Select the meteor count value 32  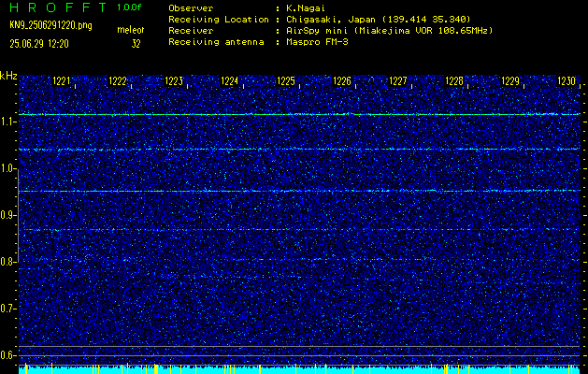click(x=136, y=44)
